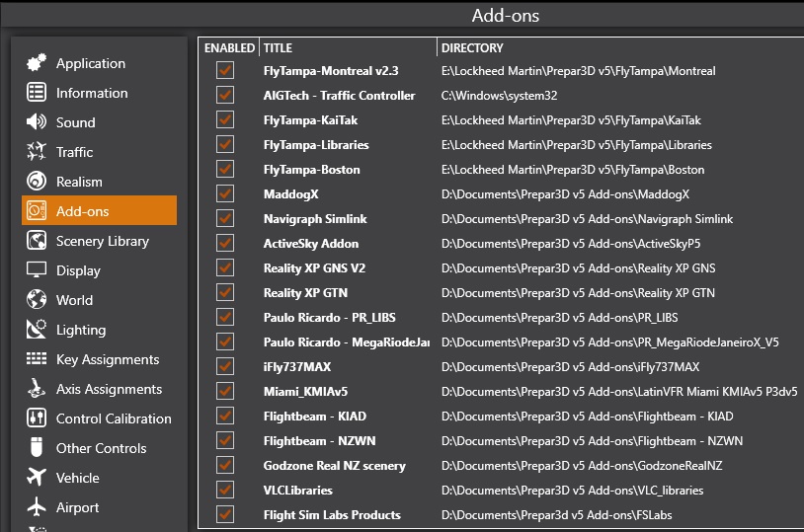This screenshot has width=804, height=532.
Task: Select the Navigraph Simlink title text
Action: click(x=315, y=219)
